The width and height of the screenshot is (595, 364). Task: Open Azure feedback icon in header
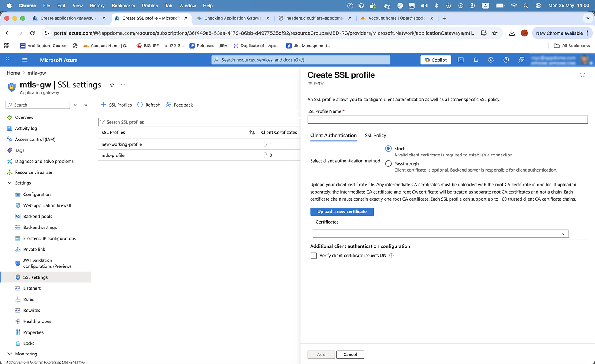click(x=521, y=60)
